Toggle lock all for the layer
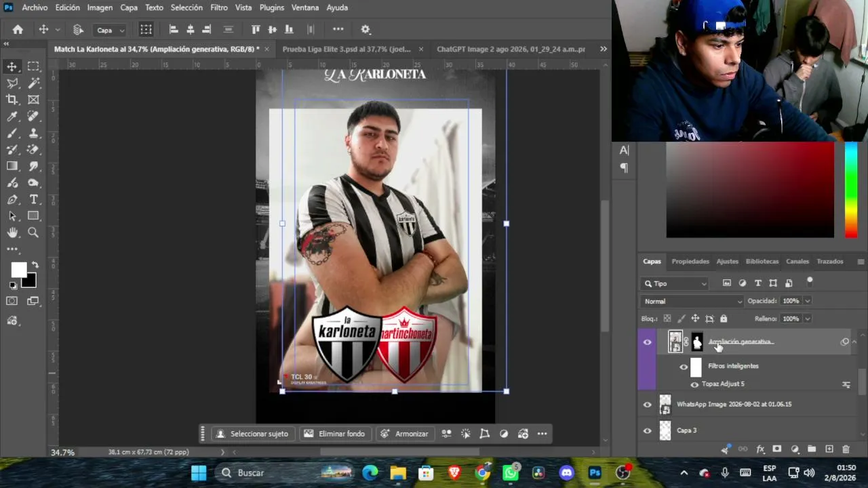The width and height of the screenshot is (868, 488). coord(724,319)
